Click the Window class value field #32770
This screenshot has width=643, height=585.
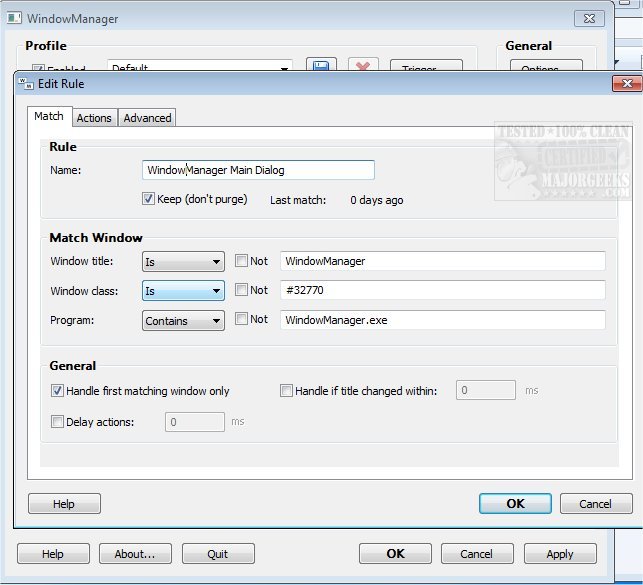click(443, 290)
